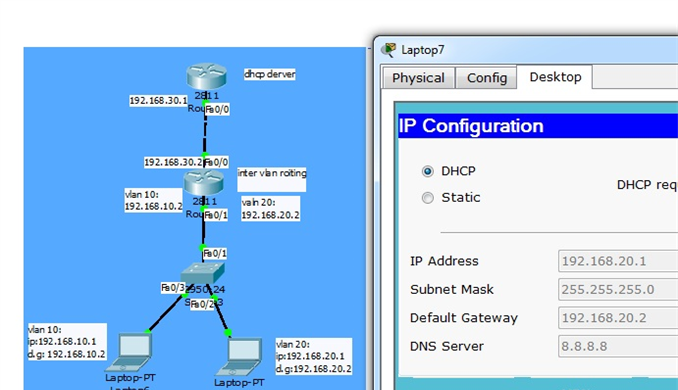Select the vlan 20 192.168.20.2 router note

pos(270,208)
